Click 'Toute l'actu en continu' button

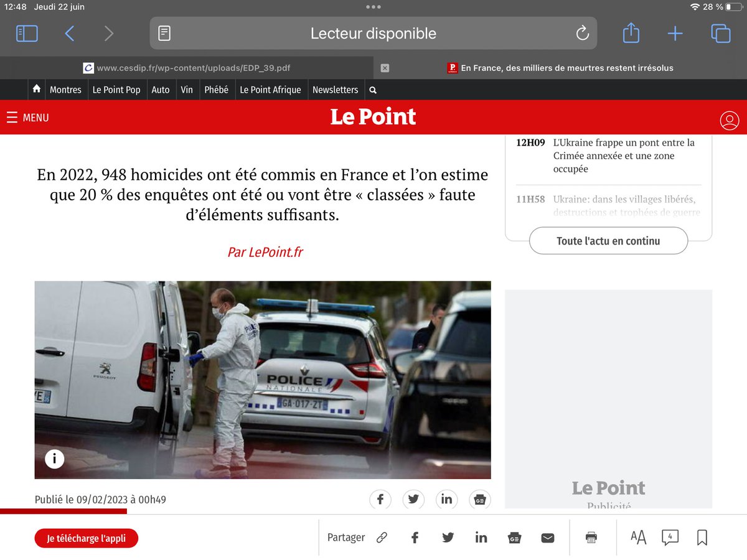click(x=608, y=241)
